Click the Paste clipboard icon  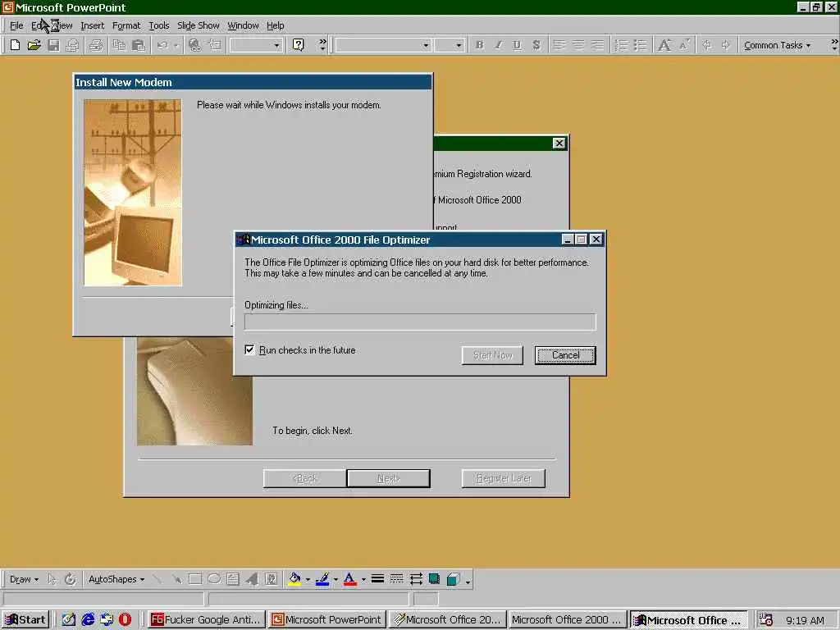(x=138, y=45)
